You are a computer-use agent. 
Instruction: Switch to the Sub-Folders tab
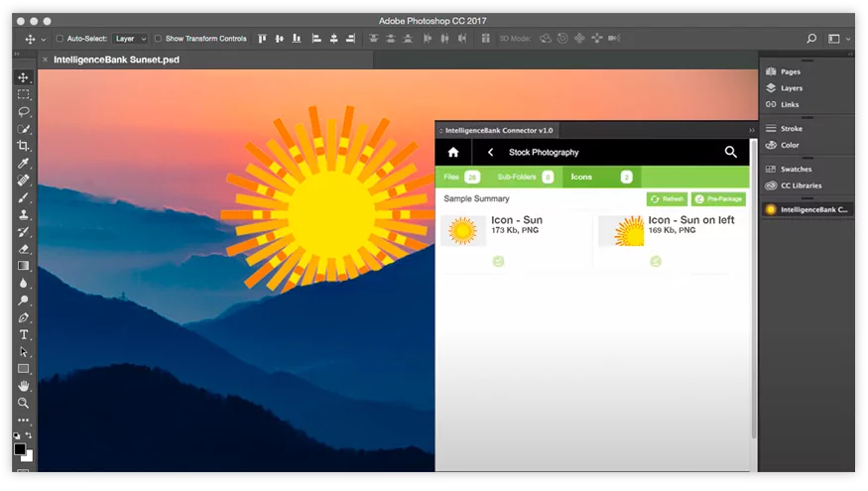(x=526, y=178)
